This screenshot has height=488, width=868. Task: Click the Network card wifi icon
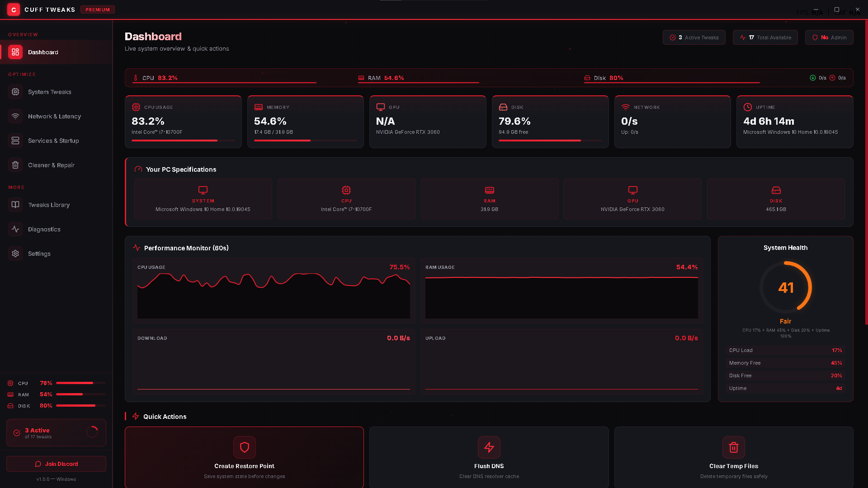click(626, 107)
